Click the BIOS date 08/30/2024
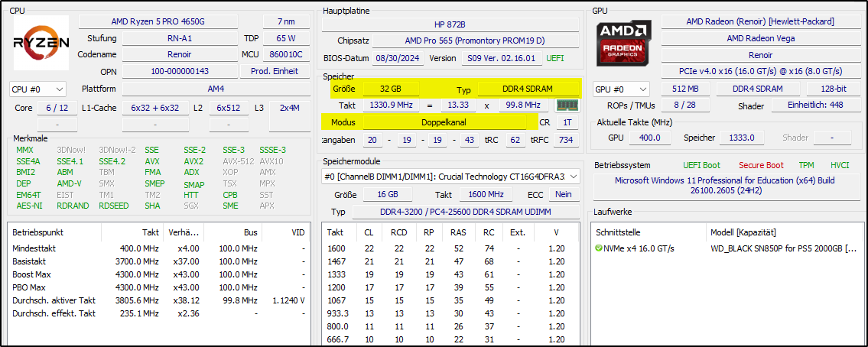This screenshot has width=868, height=347. 398,58
